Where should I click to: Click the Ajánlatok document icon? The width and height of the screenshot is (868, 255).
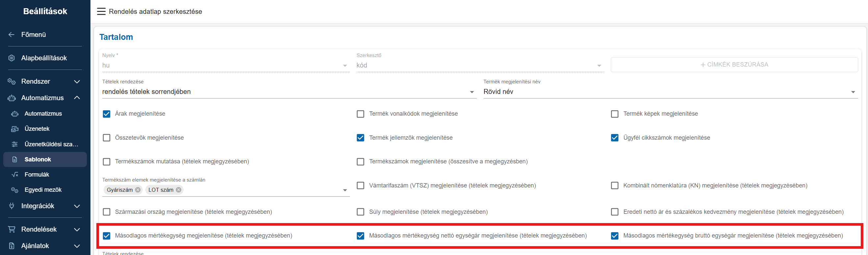coord(12,246)
